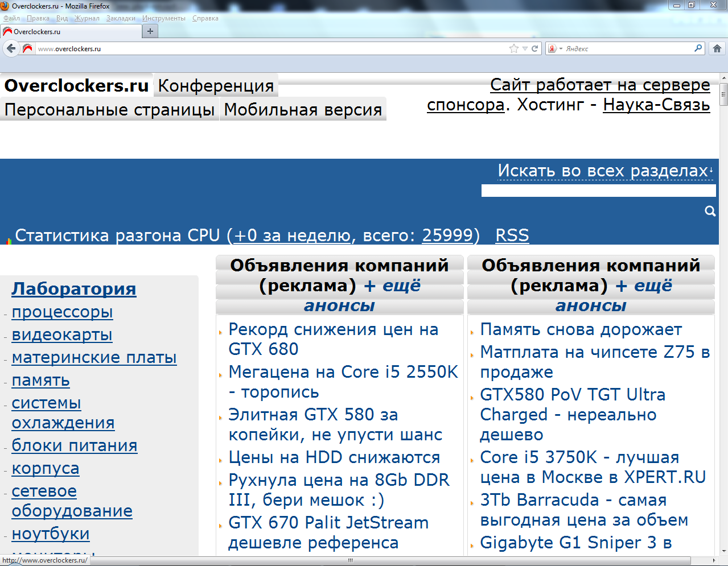Open a new tab with plus button
Viewport: 728px width, 566px height.
tap(150, 31)
